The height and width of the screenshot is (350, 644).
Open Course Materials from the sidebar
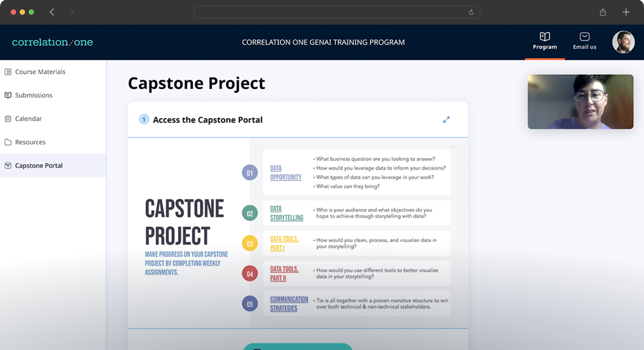pyautogui.click(x=40, y=72)
